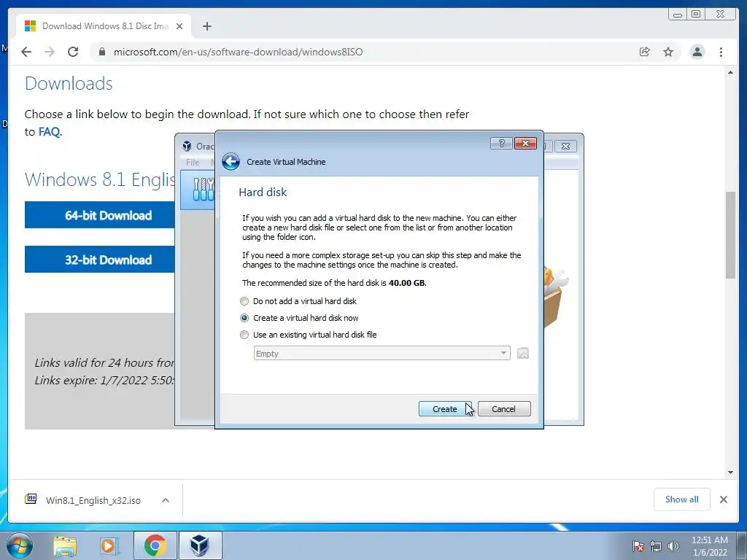
Task: Open a new Chrome tab
Action: pyautogui.click(x=206, y=26)
